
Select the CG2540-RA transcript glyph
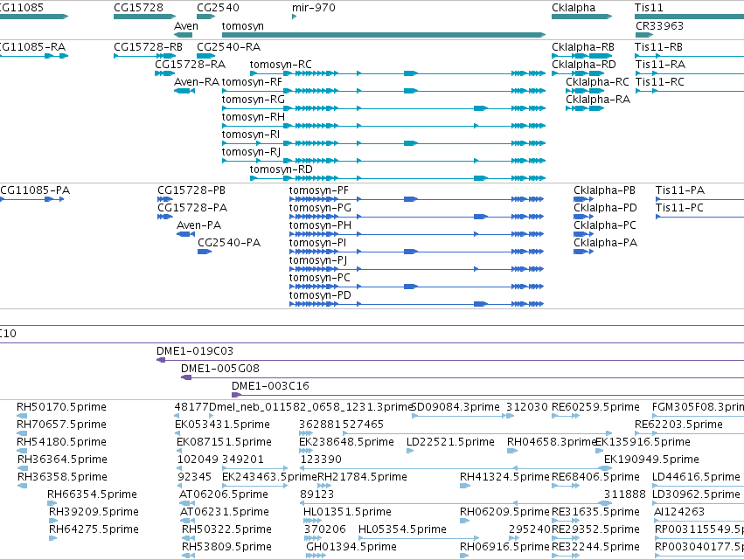206,56
